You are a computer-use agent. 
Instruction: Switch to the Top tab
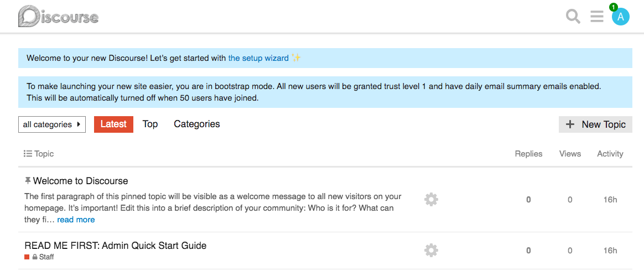point(150,124)
